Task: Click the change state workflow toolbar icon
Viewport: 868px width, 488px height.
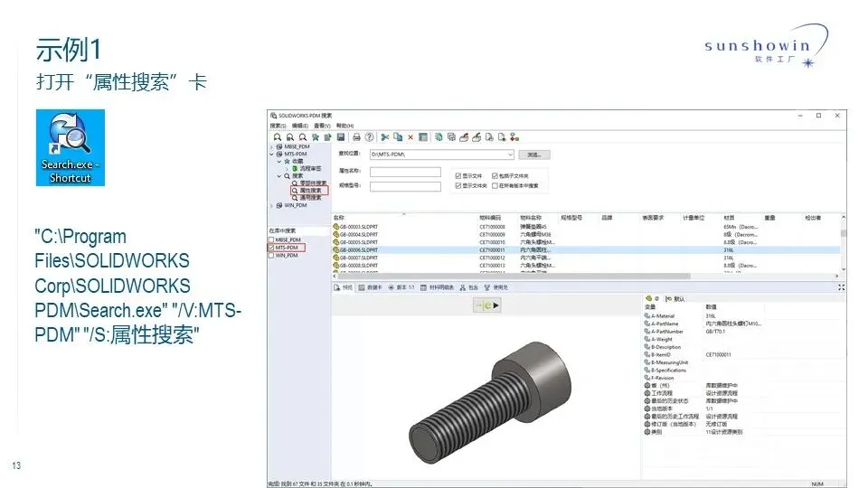Action: tap(514, 137)
